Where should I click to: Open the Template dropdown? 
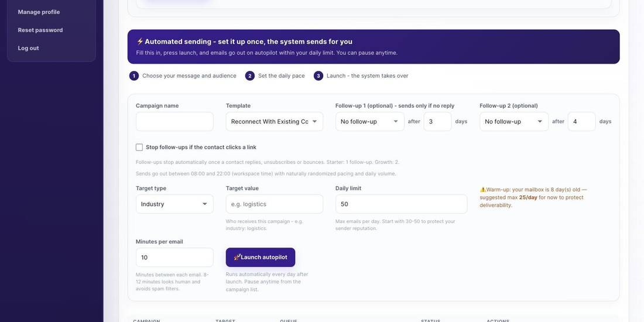(x=275, y=122)
